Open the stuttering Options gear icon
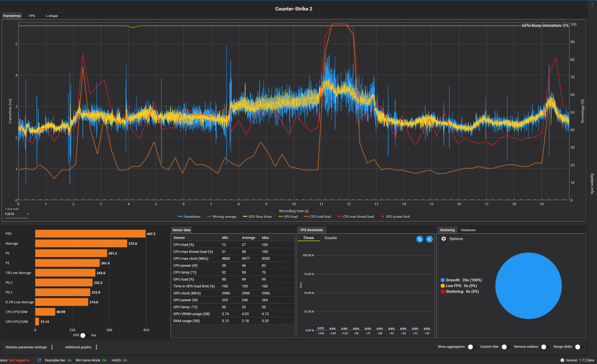The image size is (597, 364). pos(443,239)
